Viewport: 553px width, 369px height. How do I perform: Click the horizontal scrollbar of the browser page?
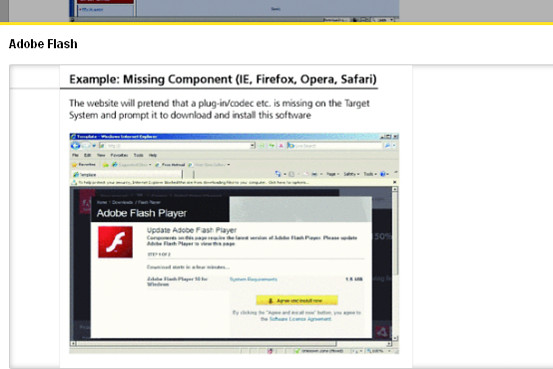click(231, 343)
